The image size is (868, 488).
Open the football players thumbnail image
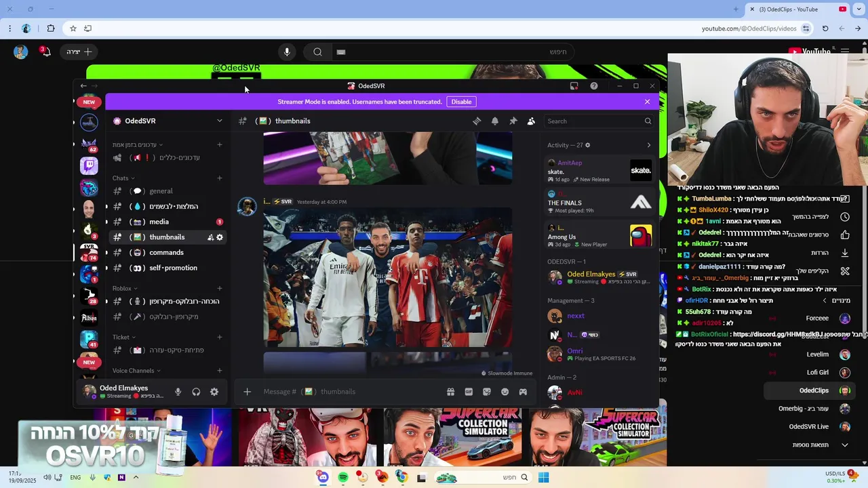point(388,277)
